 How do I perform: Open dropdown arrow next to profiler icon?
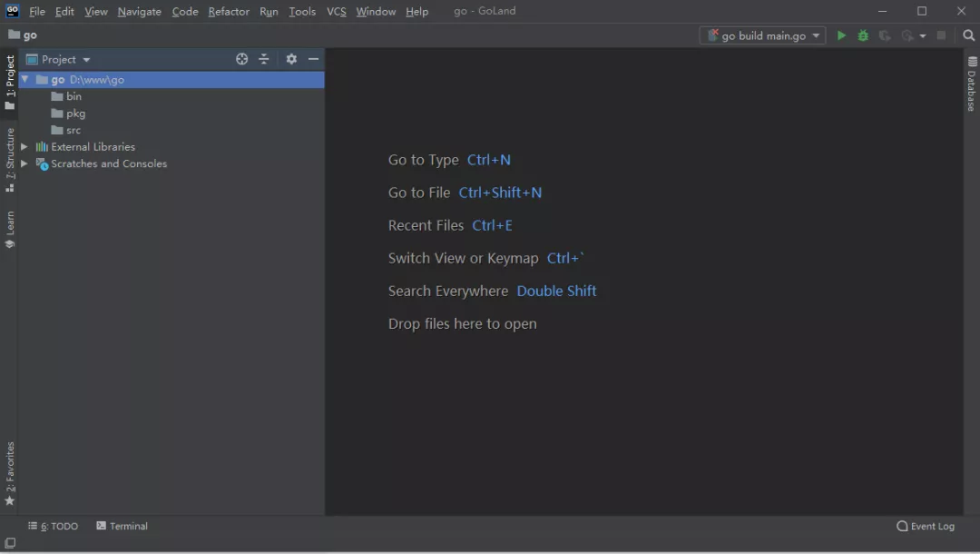(x=923, y=36)
